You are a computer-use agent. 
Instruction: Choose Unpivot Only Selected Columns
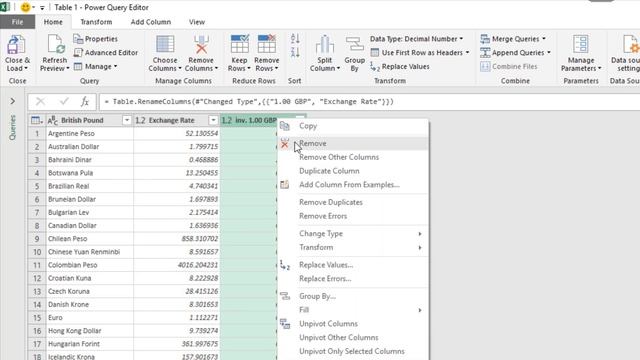click(x=353, y=351)
